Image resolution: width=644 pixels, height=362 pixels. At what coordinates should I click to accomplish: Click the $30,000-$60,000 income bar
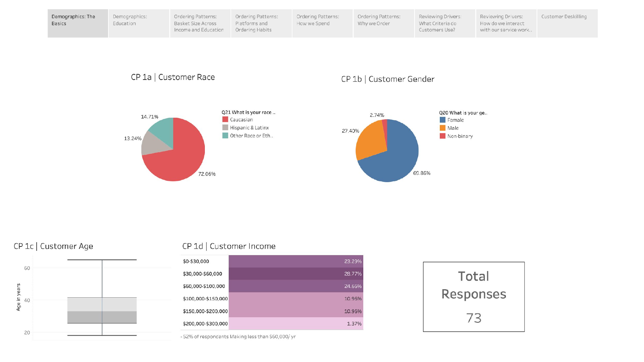pyautogui.click(x=296, y=274)
